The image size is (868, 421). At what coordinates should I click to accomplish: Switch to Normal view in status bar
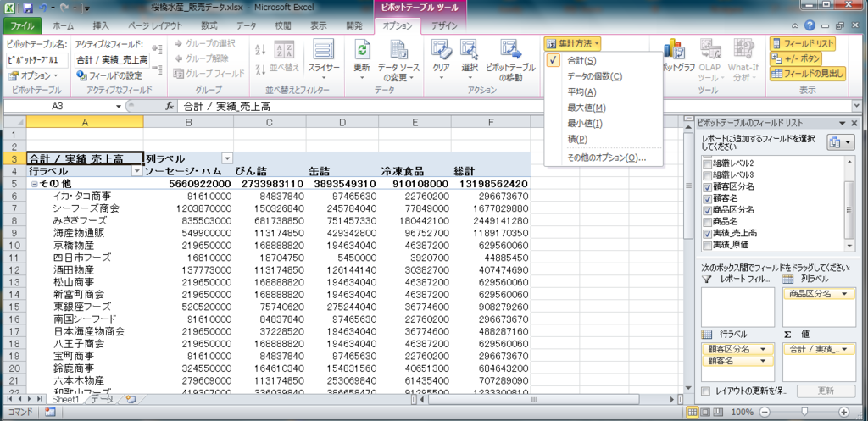(x=692, y=413)
